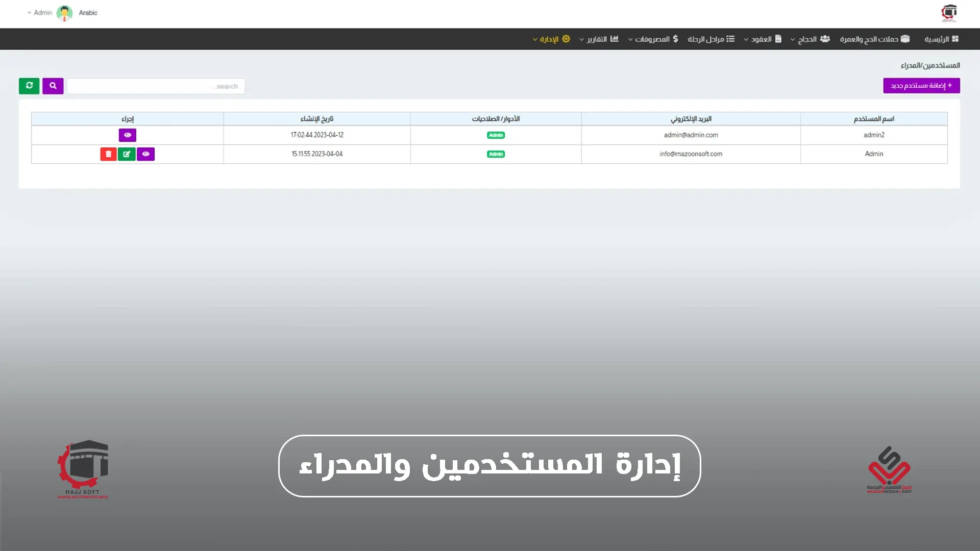View admin2 user with eye icon
The width and height of the screenshot is (980, 551).
[x=128, y=135]
